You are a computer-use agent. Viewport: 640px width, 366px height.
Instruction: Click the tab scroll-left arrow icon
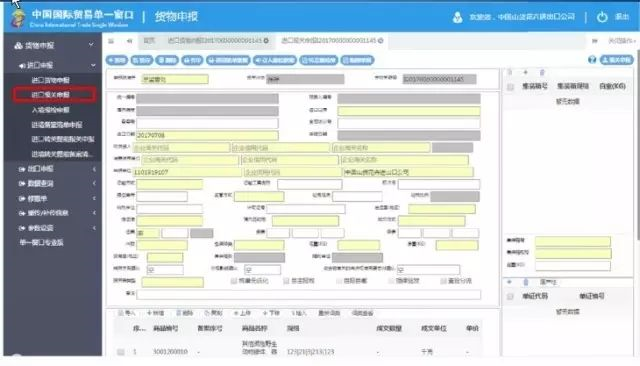129,41
